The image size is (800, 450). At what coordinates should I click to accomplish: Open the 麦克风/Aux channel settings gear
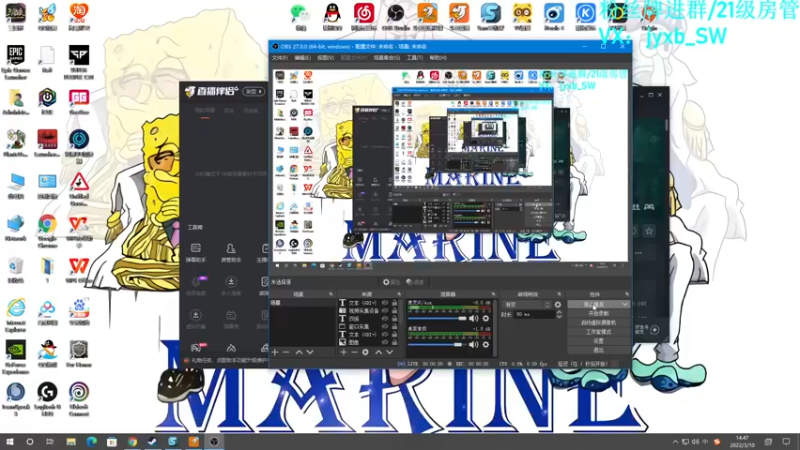pos(486,318)
